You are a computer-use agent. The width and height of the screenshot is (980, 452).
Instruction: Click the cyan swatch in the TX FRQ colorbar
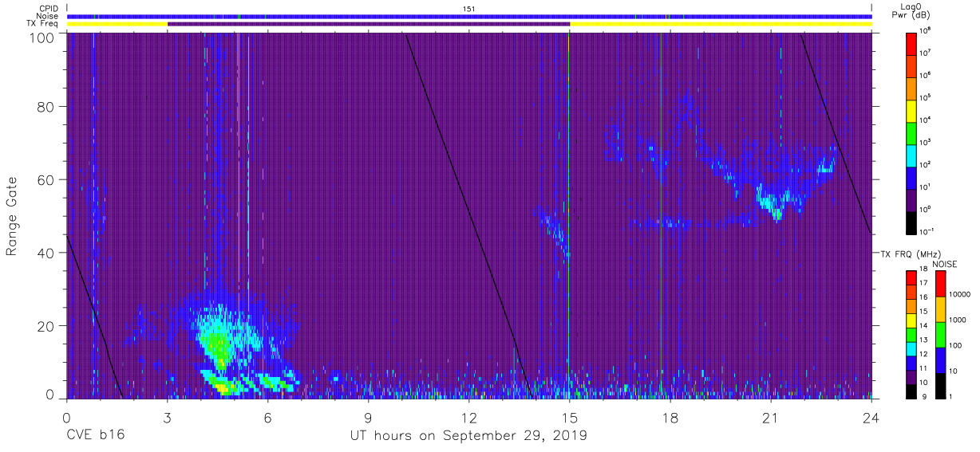[912, 348]
